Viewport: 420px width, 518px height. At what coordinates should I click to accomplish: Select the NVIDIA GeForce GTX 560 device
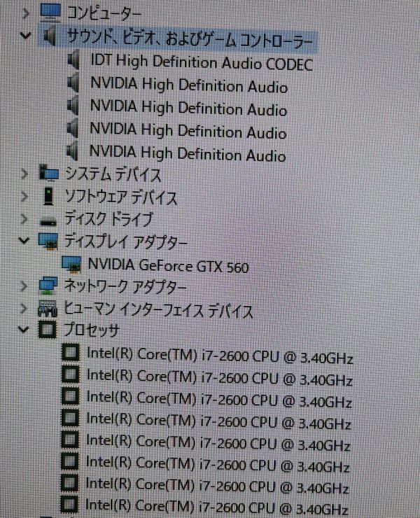[x=168, y=265]
